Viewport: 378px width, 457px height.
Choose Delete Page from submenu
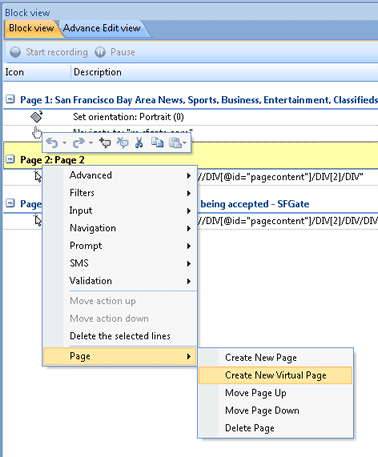pos(275,428)
